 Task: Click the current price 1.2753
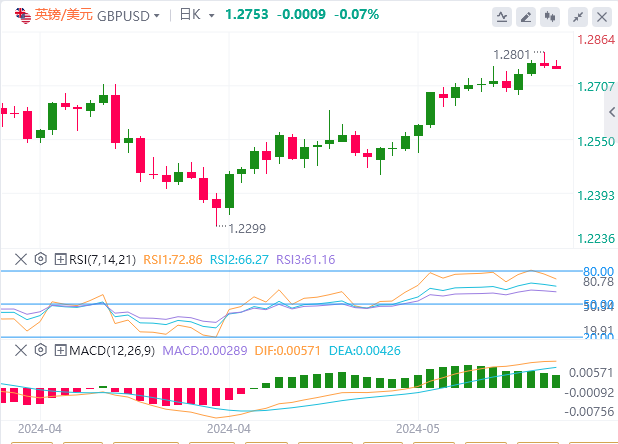point(247,15)
